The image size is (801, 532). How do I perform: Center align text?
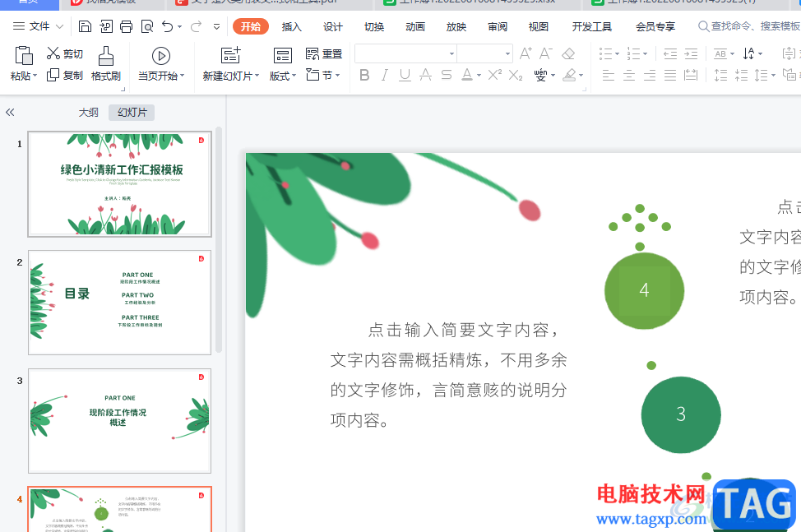[x=629, y=76]
